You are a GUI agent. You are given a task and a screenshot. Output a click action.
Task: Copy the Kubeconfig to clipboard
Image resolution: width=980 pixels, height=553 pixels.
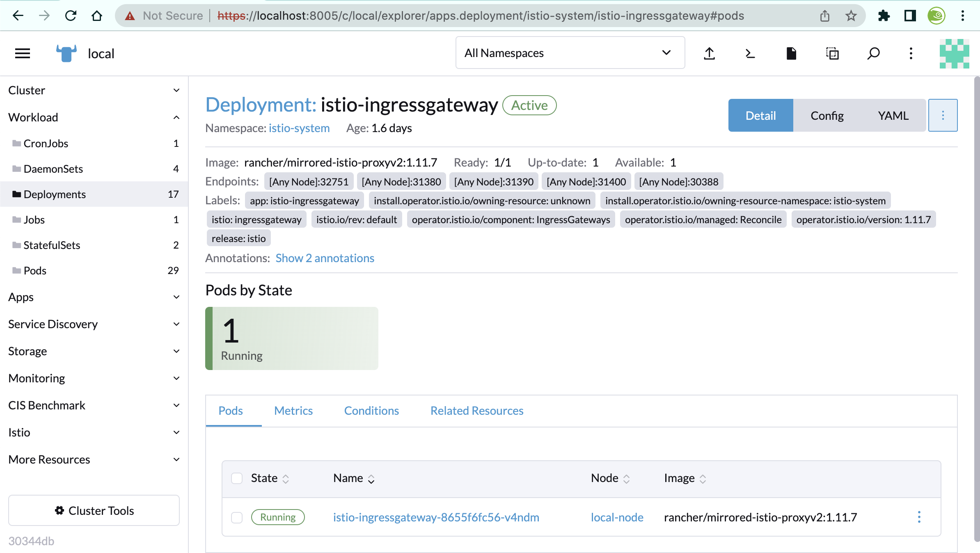click(832, 53)
